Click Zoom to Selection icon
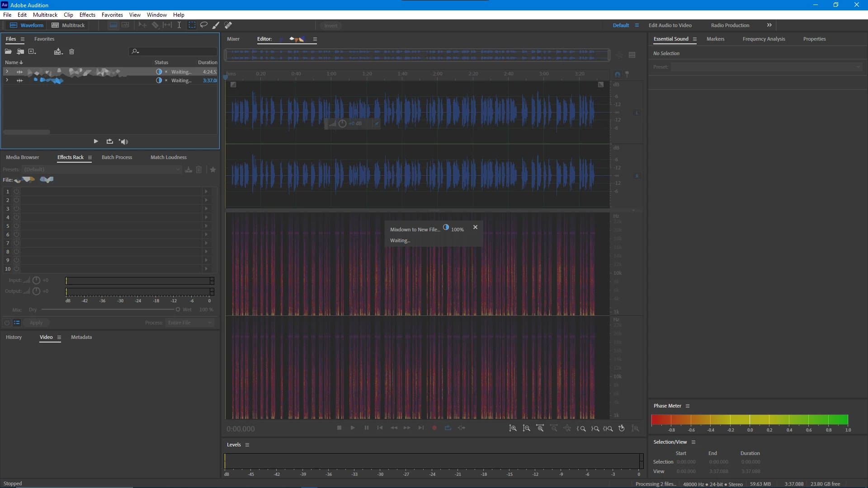This screenshot has height=488, width=868. pyautogui.click(x=609, y=428)
